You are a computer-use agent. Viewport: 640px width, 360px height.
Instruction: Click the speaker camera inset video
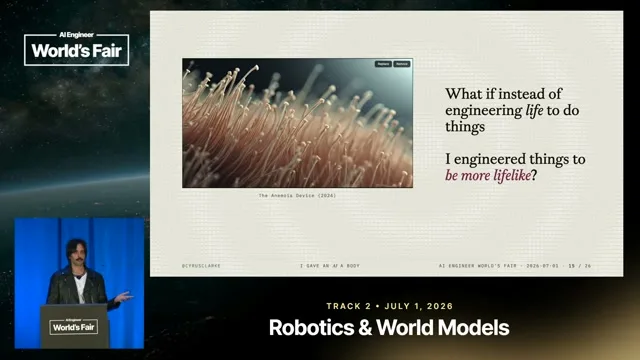click(79, 283)
